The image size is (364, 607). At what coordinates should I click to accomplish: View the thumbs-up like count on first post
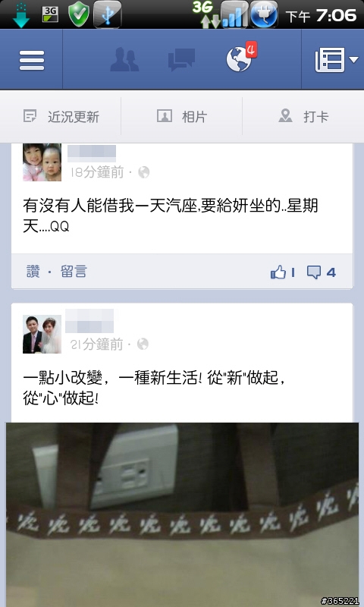283,272
